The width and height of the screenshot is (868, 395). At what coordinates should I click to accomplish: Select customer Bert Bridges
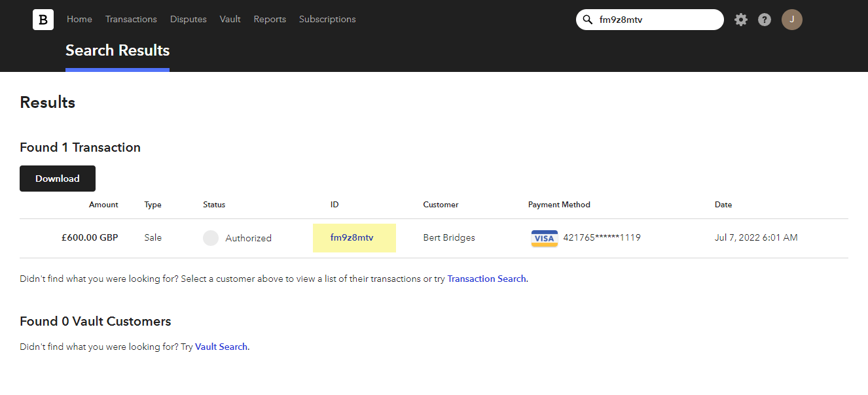click(449, 238)
